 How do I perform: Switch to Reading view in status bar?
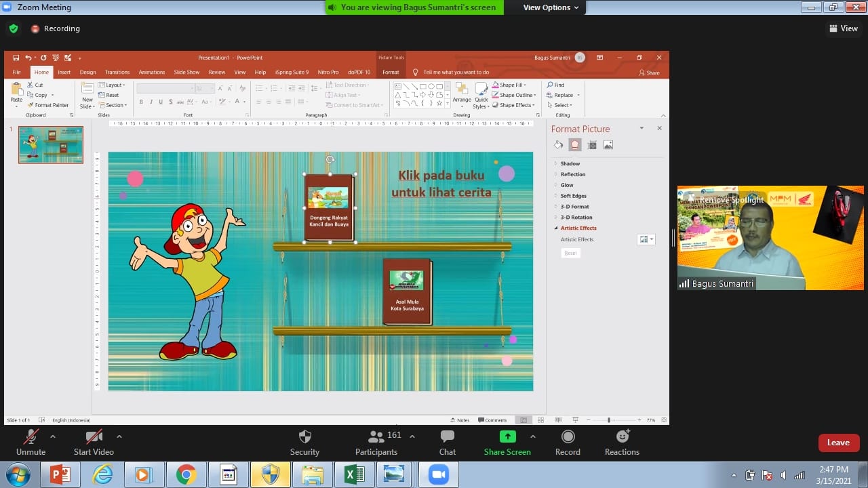click(557, 420)
